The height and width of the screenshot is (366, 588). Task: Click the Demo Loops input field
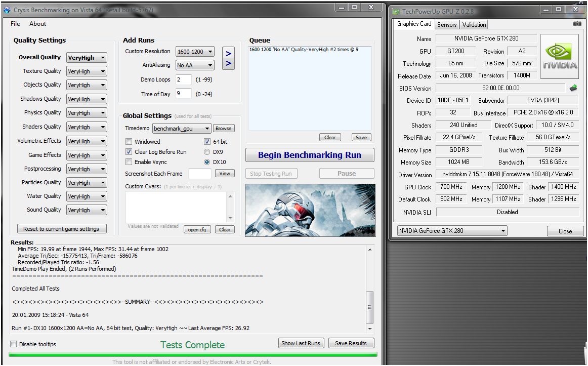click(x=183, y=79)
